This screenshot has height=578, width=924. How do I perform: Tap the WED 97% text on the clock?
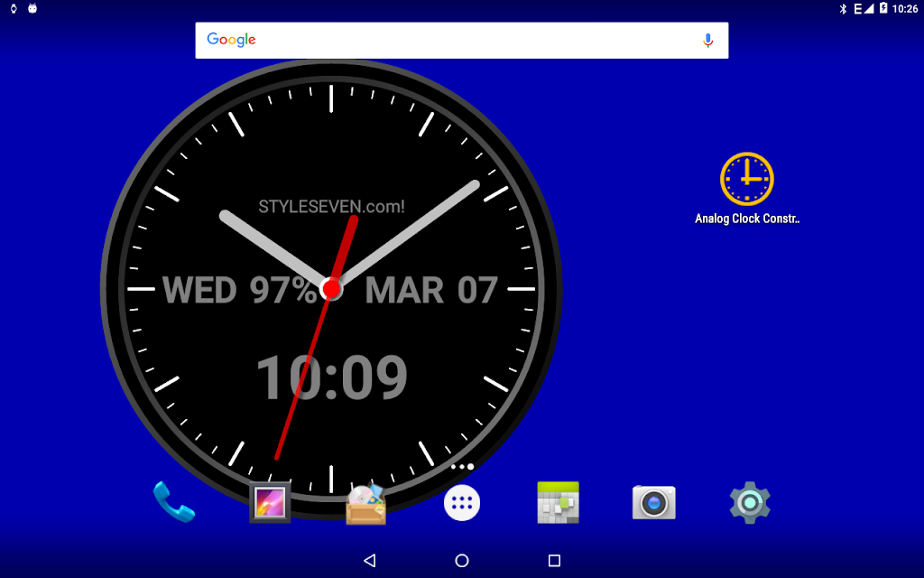coord(240,290)
